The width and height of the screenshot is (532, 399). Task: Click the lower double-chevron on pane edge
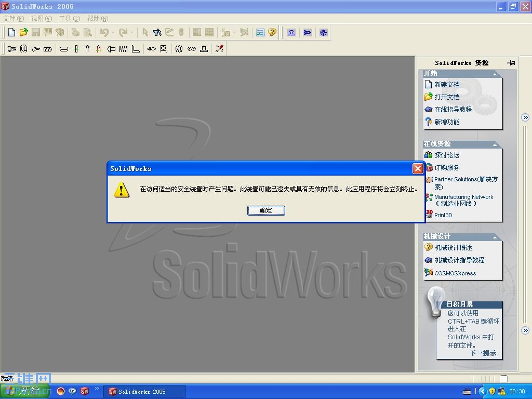(525, 330)
